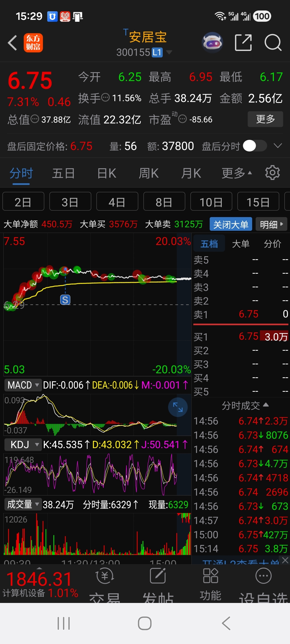290x644 pixels.
Task: Tap the 总值 info circle icon
Action: point(35,119)
